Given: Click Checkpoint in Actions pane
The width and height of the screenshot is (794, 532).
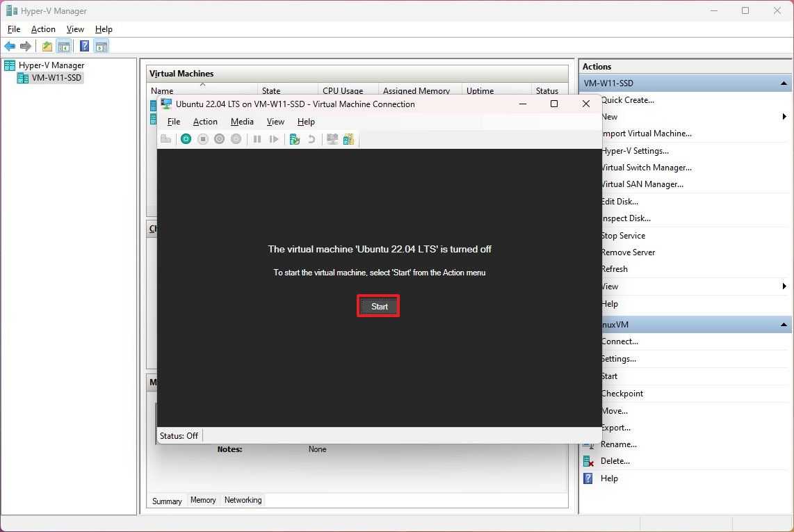Looking at the screenshot, I should [x=622, y=394].
